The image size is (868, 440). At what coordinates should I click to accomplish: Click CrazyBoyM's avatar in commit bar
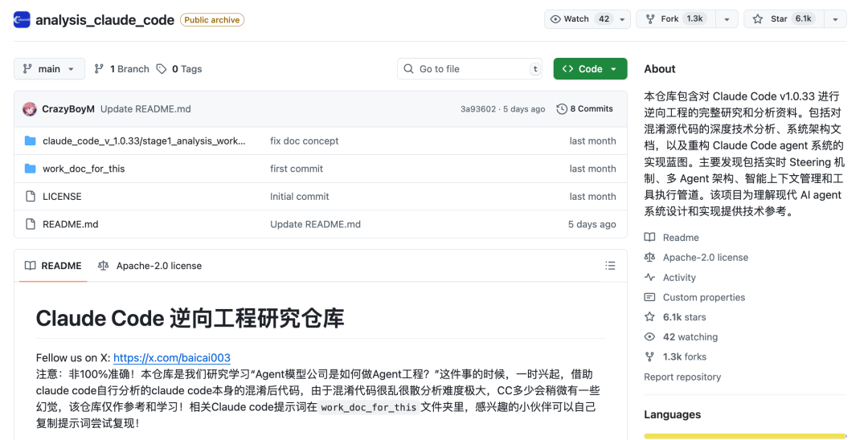pyautogui.click(x=30, y=109)
